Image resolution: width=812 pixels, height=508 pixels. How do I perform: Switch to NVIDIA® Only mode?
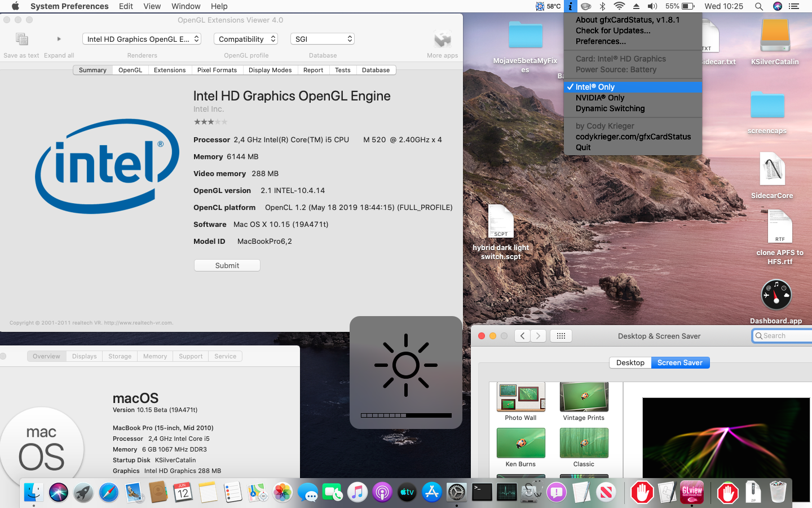coord(633,98)
